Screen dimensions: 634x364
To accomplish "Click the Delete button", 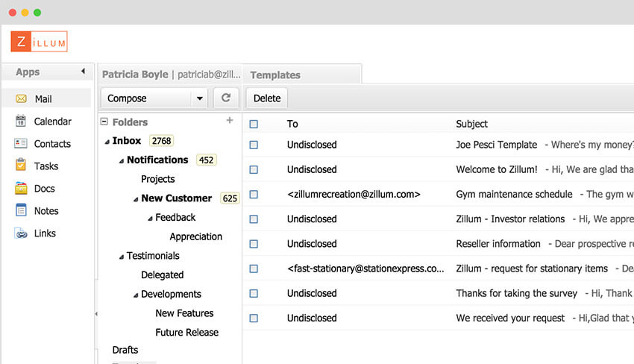I will click(267, 98).
